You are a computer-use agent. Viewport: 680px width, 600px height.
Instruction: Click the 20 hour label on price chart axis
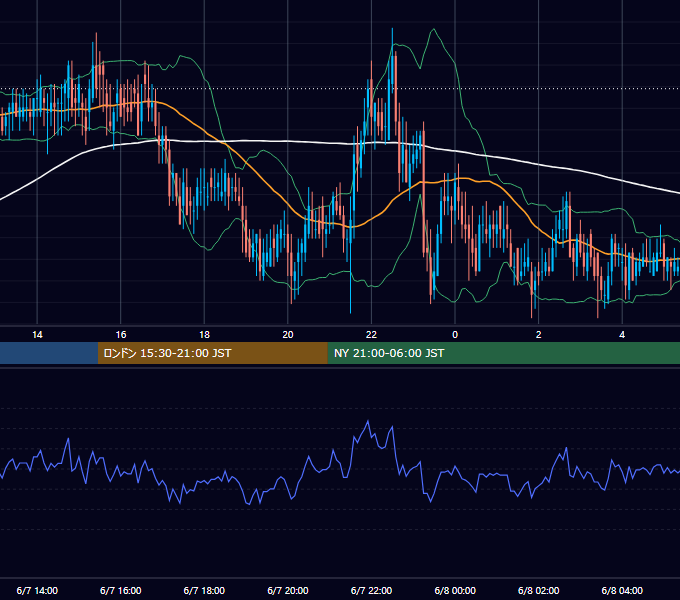[288, 335]
